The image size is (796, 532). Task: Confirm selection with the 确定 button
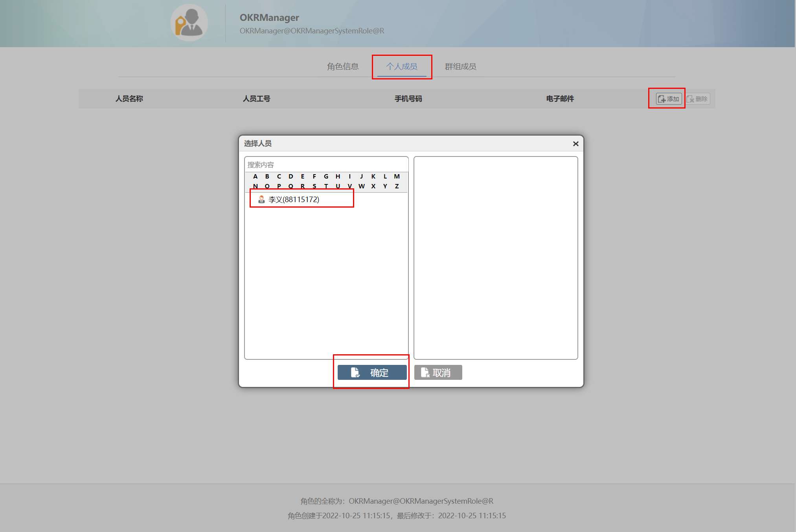tap(372, 372)
